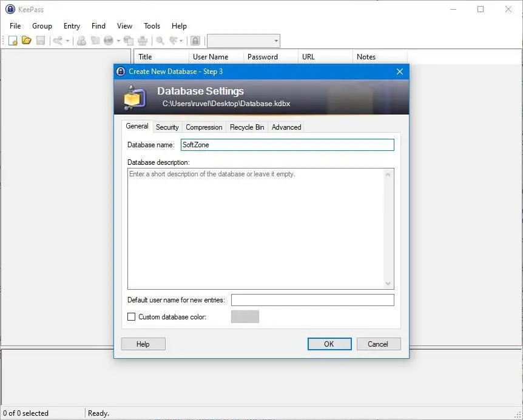This screenshot has height=420, width=523.
Task: Click the 'Ready.' status bar text
Action: click(x=98, y=413)
